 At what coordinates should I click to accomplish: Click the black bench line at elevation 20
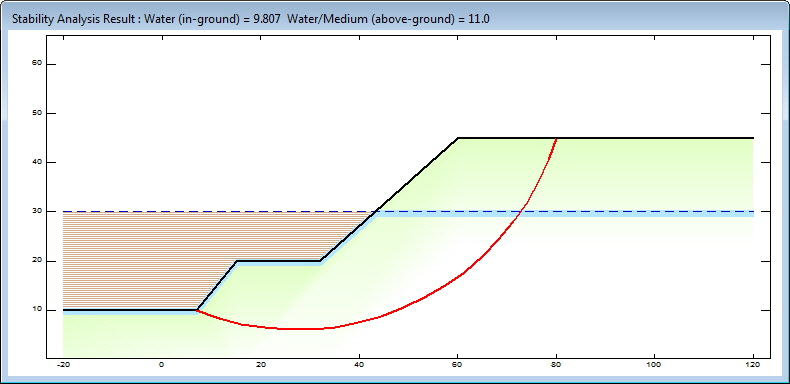coord(279,261)
